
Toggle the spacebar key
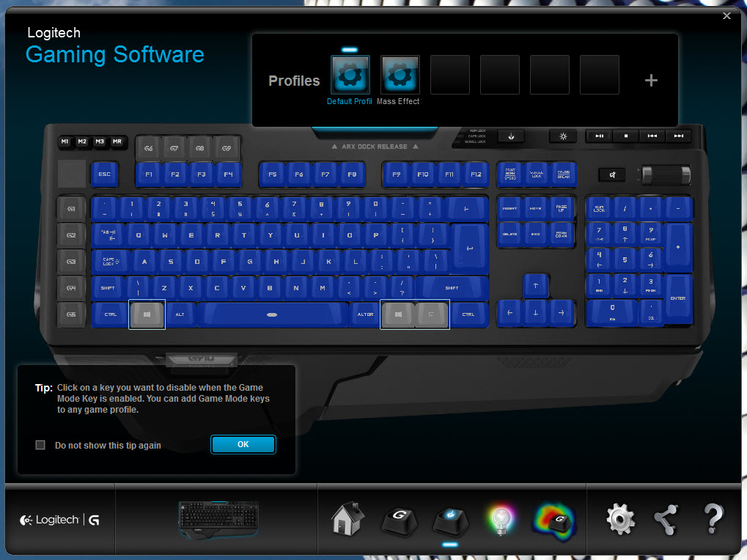click(x=272, y=314)
